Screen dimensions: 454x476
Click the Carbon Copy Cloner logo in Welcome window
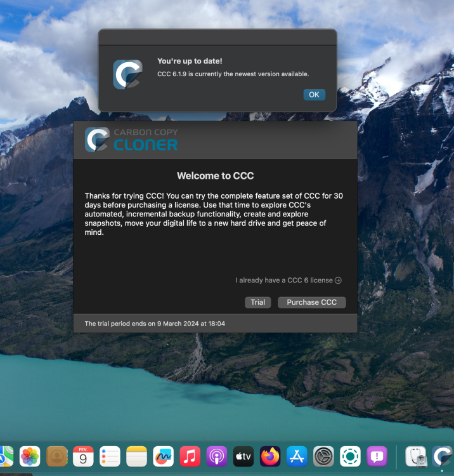(131, 140)
